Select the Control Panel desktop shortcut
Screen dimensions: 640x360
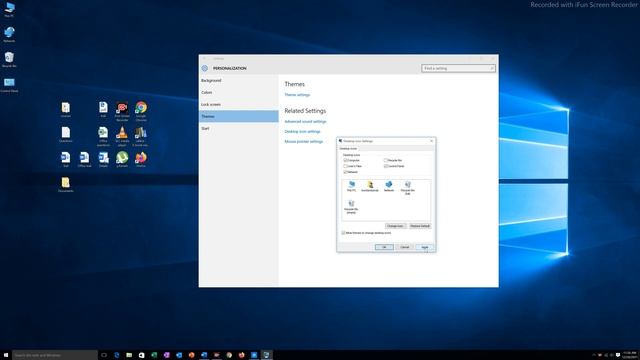[9, 84]
